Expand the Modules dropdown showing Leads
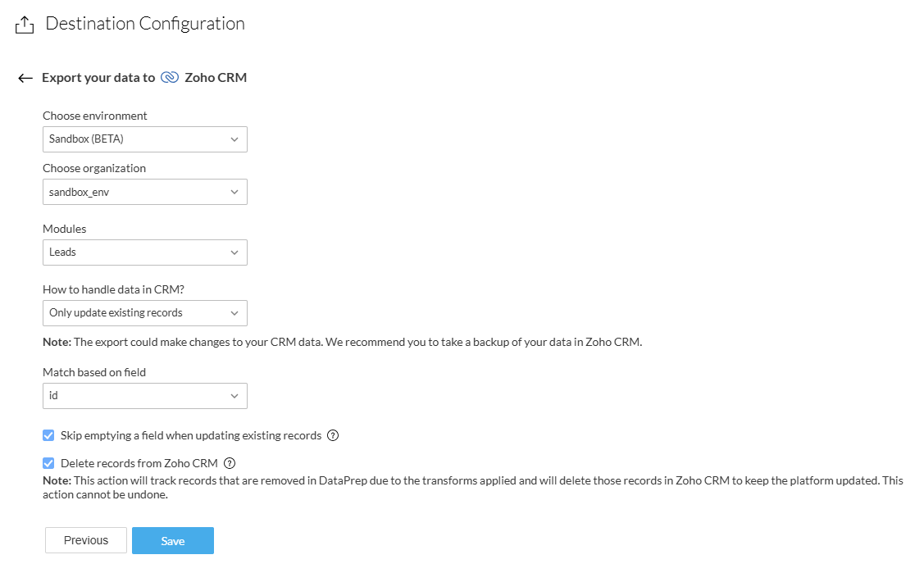 (144, 252)
